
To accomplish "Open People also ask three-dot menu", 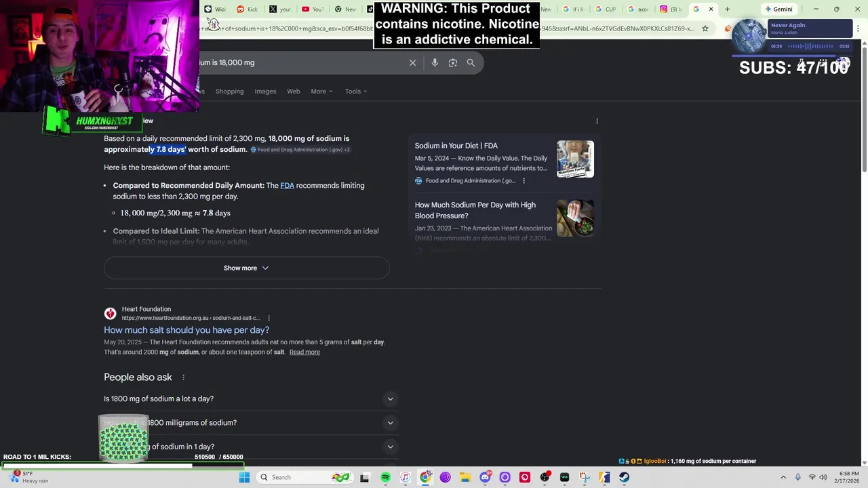I will point(183,377).
